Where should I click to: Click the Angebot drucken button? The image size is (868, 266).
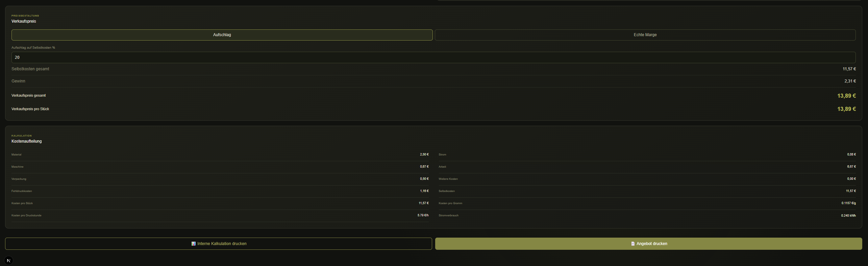click(x=648, y=244)
